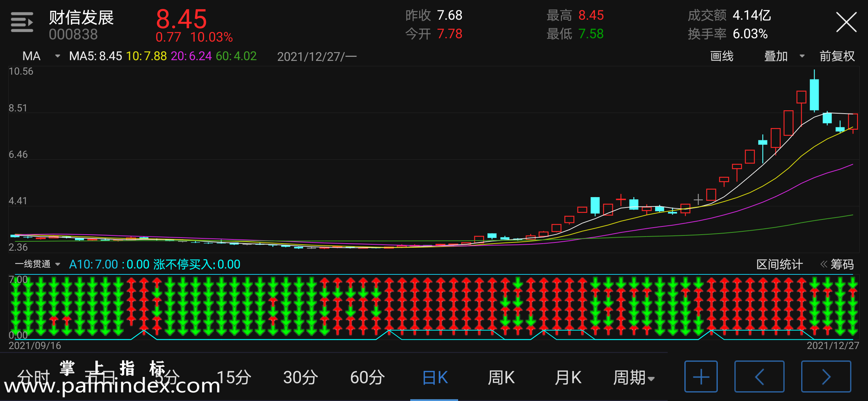Show the 筹码 chip distribution panel

tap(837, 264)
